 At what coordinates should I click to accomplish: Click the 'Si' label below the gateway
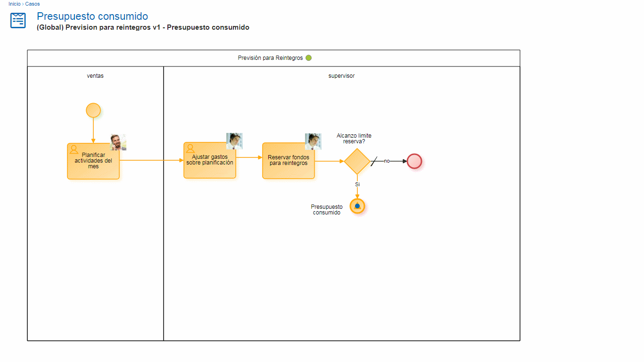pos(357,184)
